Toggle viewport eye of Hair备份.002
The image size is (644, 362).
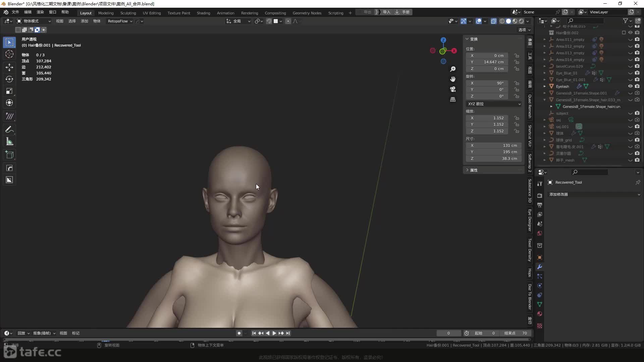630,33
